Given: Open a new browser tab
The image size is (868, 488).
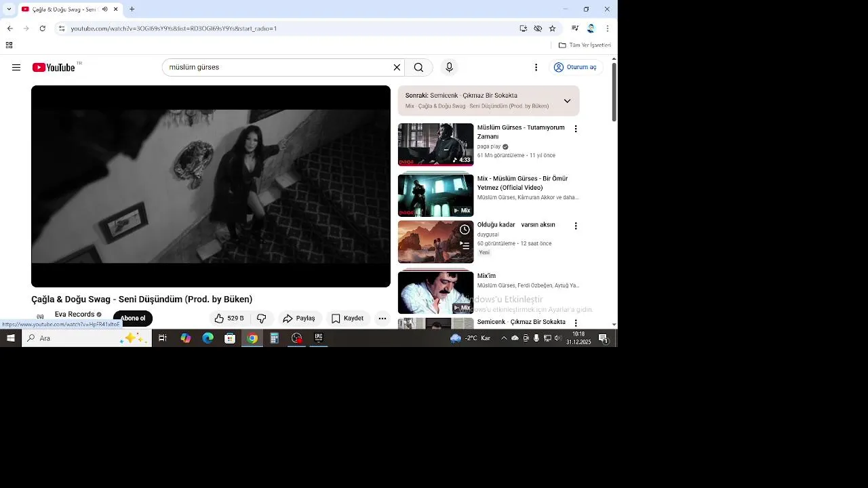Looking at the screenshot, I should coord(132,9).
